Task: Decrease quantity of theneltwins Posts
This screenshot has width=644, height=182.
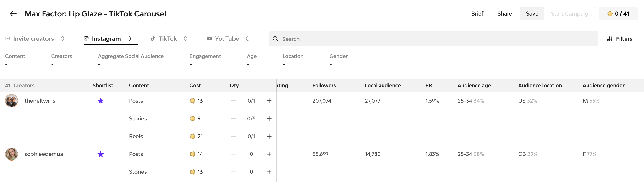Action: (233, 101)
